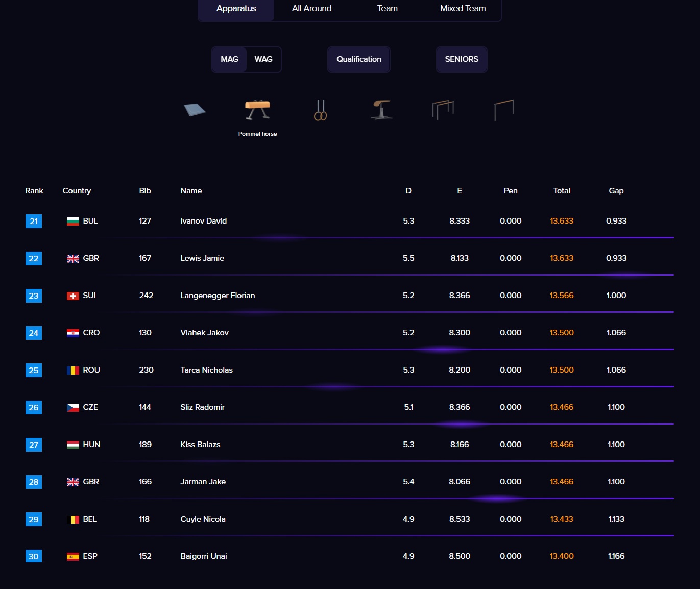Select the Floor exercise apparatus icon
The image size is (700, 589).
[195, 110]
